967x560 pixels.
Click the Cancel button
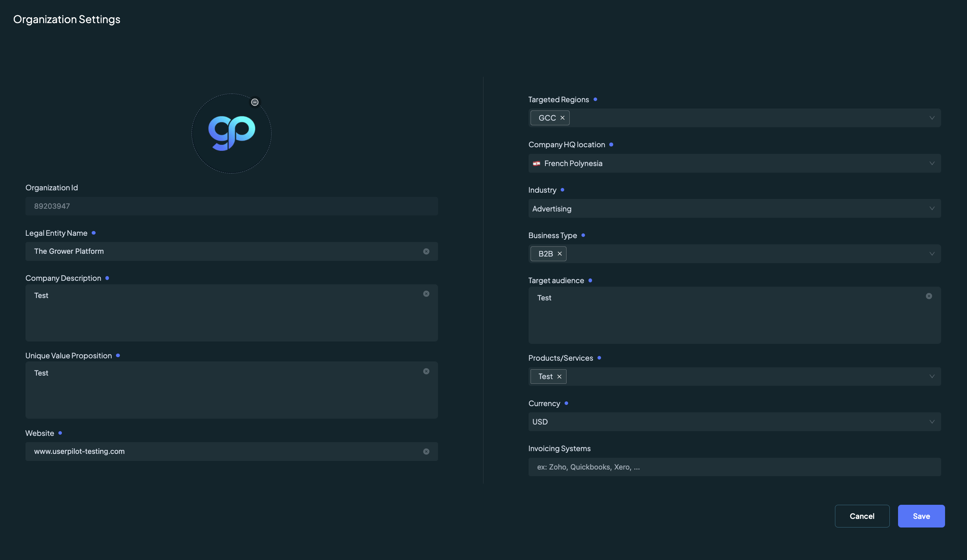pyautogui.click(x=862, y=516)
